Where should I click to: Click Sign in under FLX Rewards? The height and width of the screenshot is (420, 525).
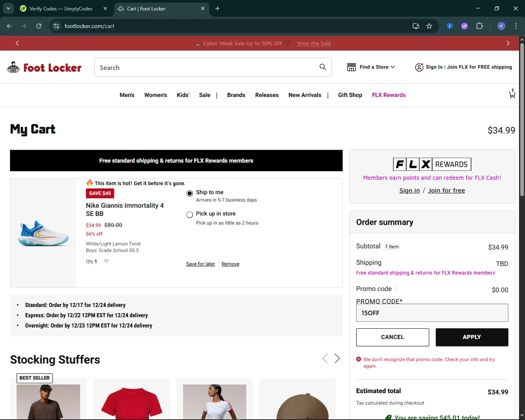[409, 190]
